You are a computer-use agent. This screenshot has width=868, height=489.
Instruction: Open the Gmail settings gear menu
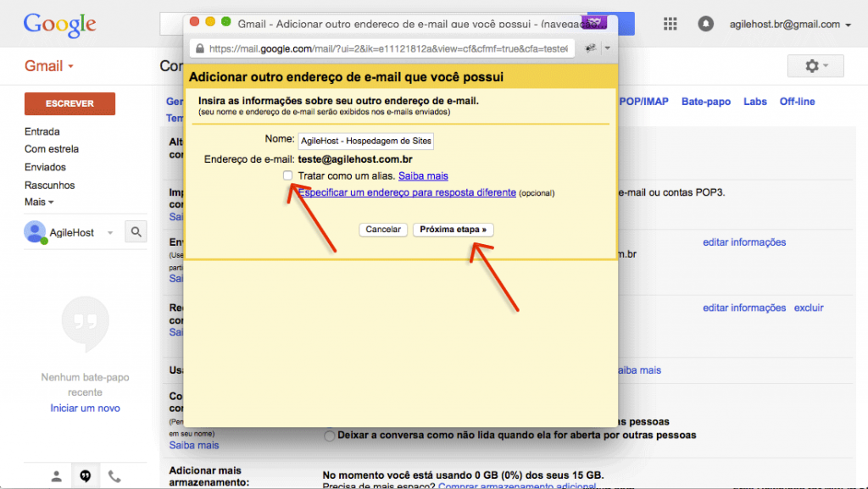[815, 66]
